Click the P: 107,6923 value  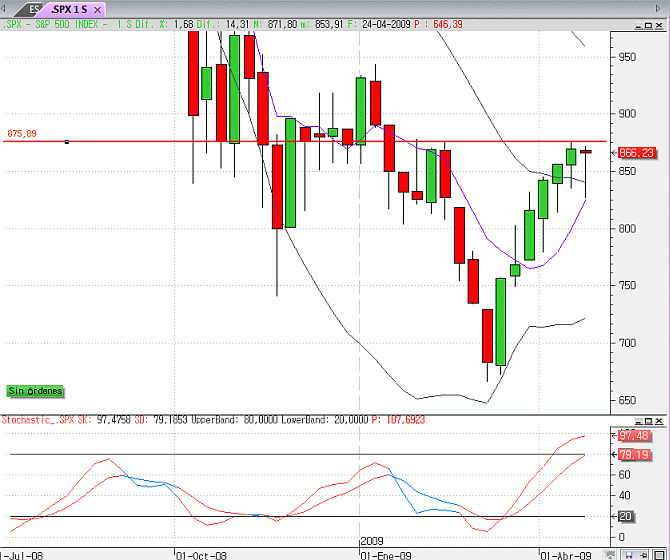pos(398,420)
